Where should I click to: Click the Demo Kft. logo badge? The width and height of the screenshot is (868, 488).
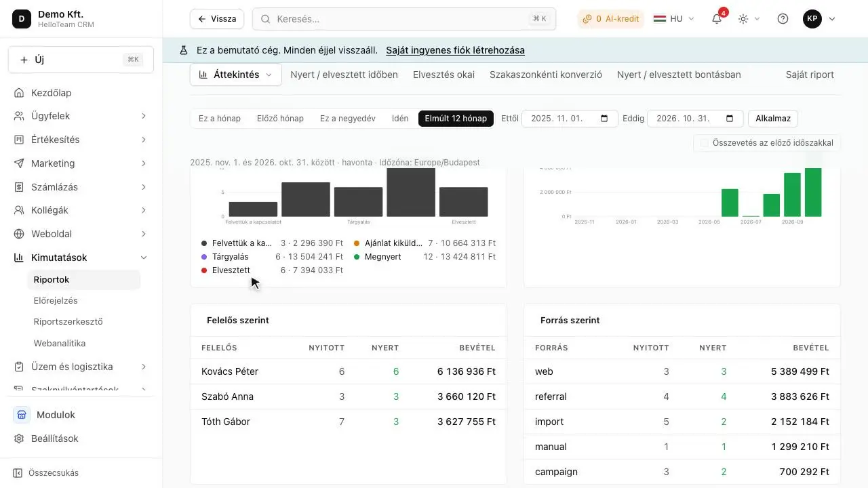point(22,19)
